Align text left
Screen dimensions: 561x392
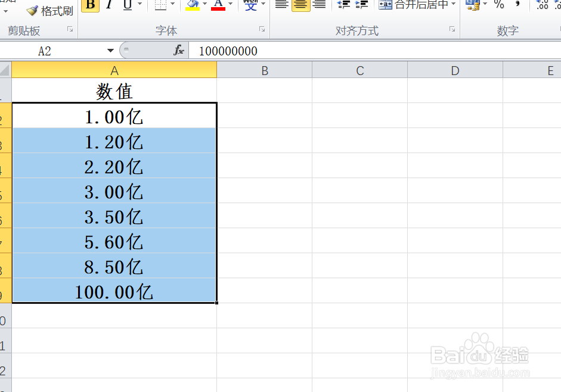[282, 5]
